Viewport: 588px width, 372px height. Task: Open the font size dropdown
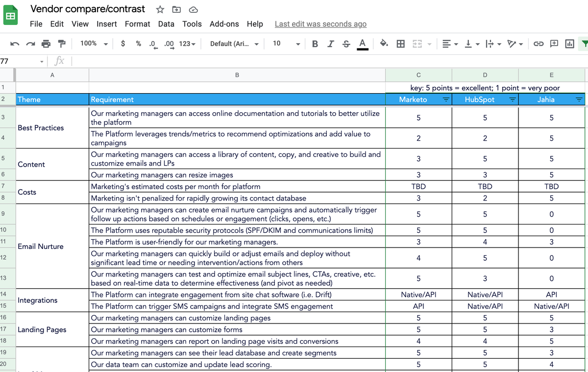point(286,44)
